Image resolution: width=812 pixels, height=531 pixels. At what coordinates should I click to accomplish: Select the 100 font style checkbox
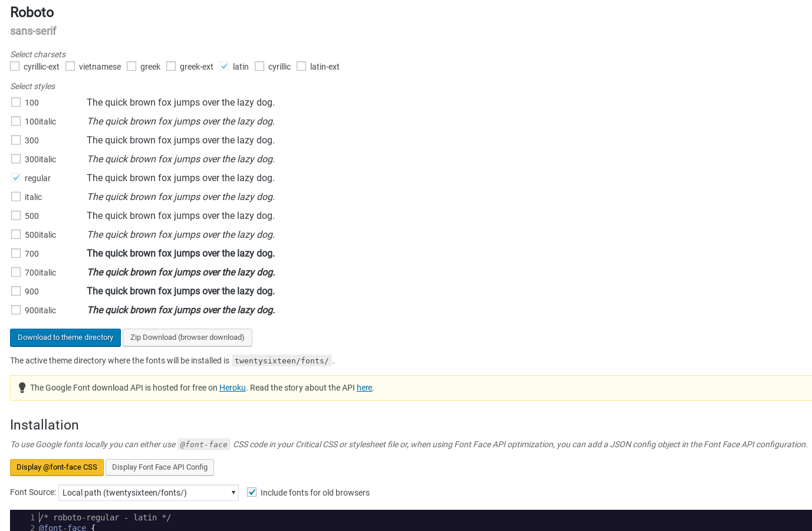click(x=16, y=102)
